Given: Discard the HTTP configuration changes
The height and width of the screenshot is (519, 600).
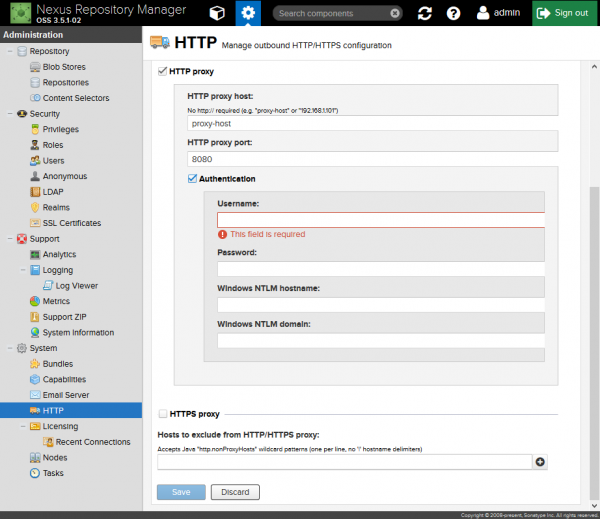Looking at the screenshot, I should 235,492.
